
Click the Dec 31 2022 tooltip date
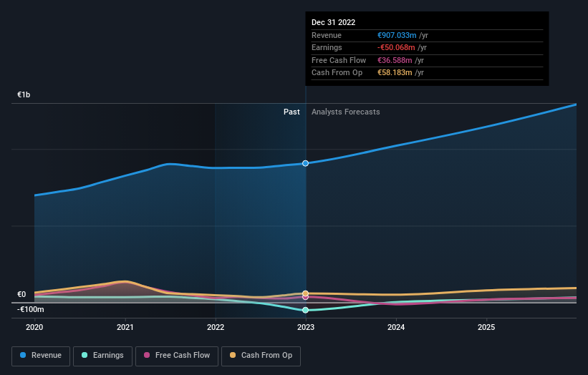coord(333,22)
